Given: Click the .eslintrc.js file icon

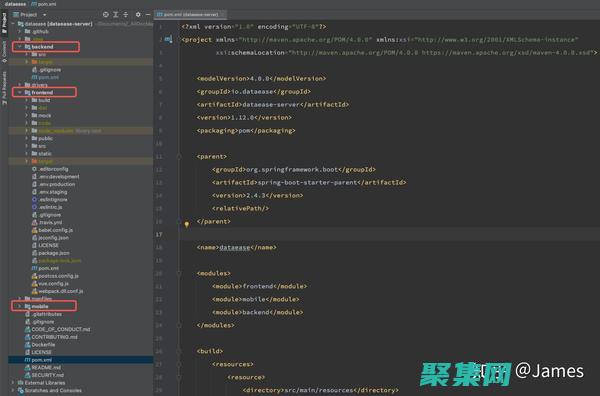Looking at the screenshot, I should 34,207.
